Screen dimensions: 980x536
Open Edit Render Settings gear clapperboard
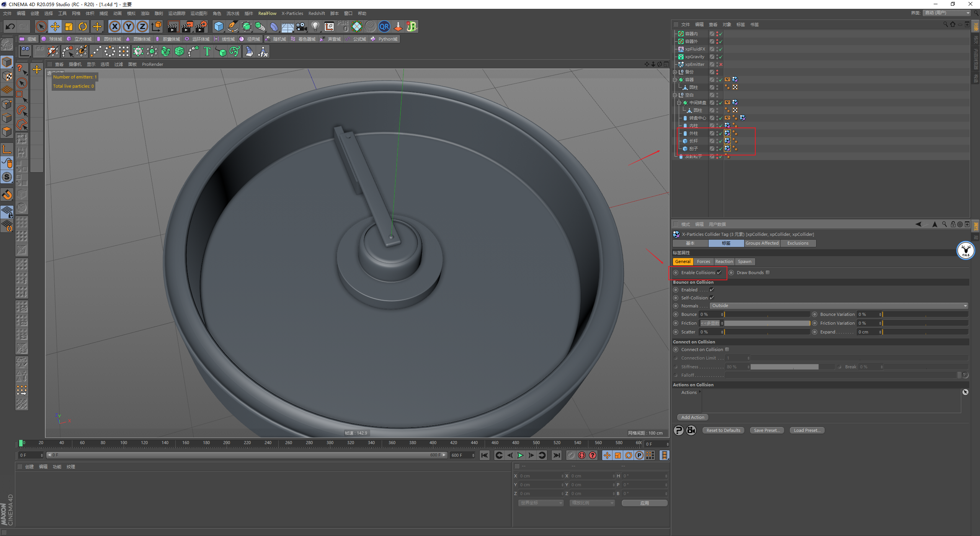point(202,26)
